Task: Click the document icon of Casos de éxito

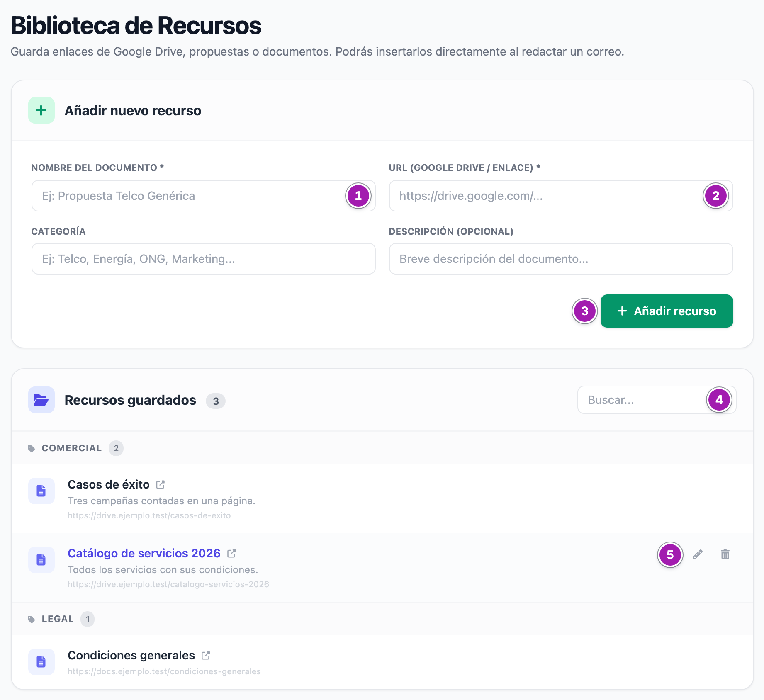Action: tap(41, 491)
